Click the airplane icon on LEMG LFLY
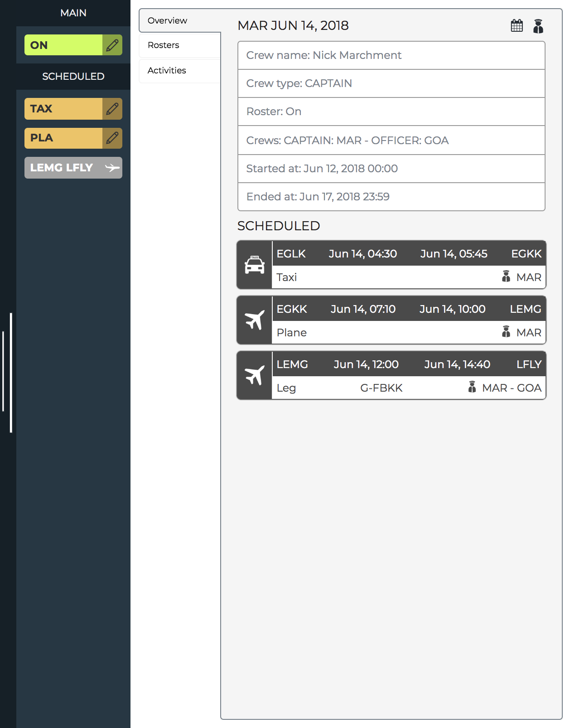The width and height of the screenshot is (570, 728). point(112,168)
